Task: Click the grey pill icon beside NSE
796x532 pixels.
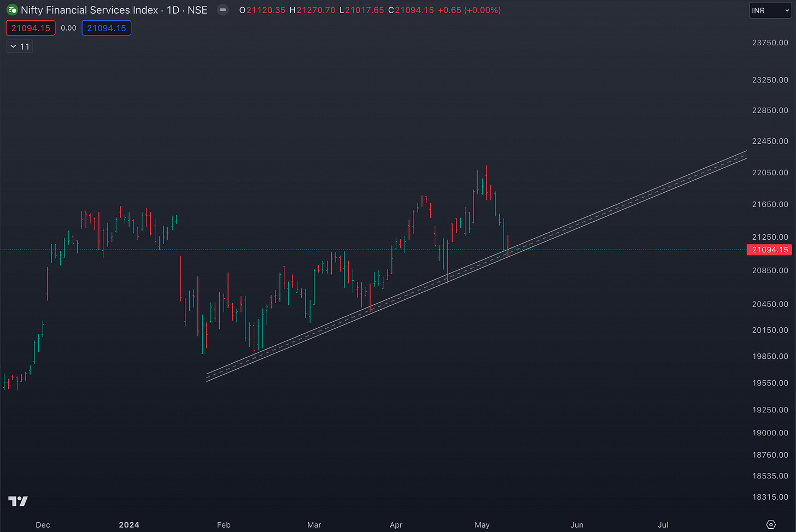Action: pyautogui.click(x=223, y=10)
